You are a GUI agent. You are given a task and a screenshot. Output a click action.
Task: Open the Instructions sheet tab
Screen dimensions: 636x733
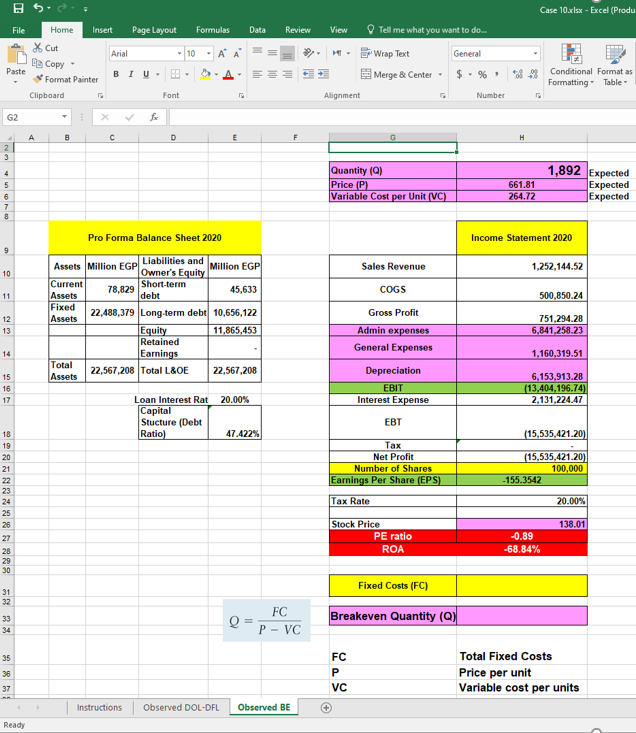coord(99,707)
